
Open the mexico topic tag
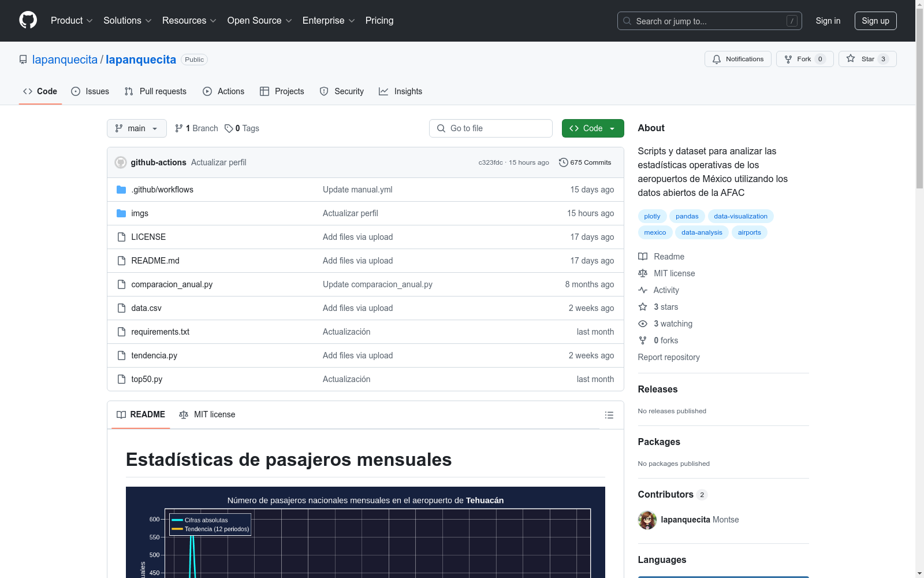655,232
